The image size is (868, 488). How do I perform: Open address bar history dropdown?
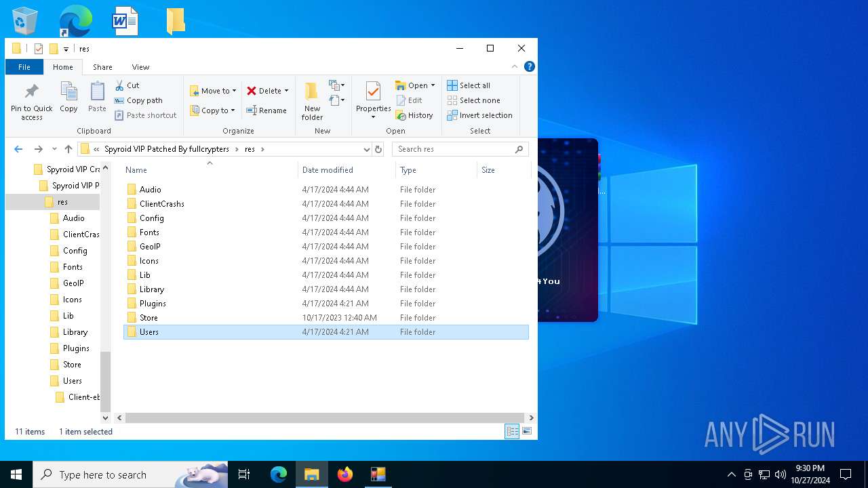(366, 149)
